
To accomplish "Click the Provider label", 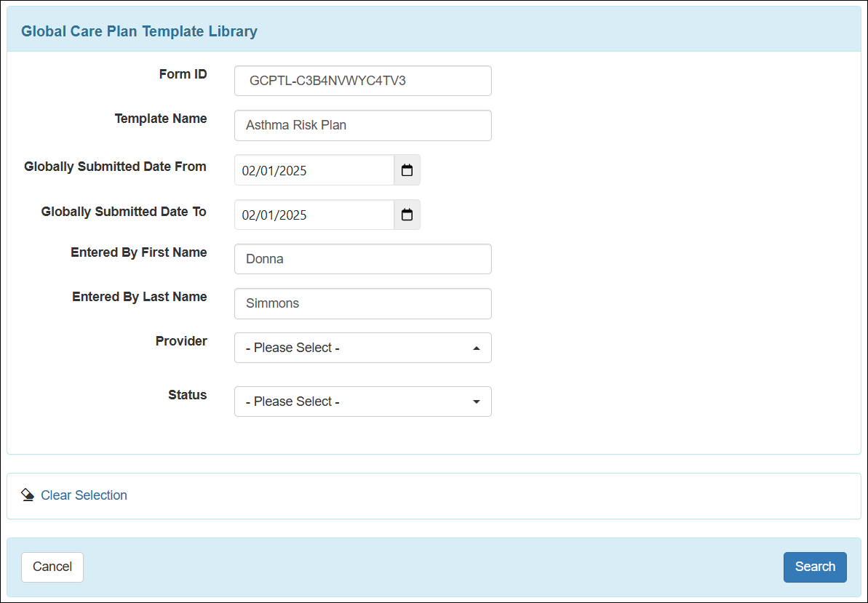I will [181, 340].
